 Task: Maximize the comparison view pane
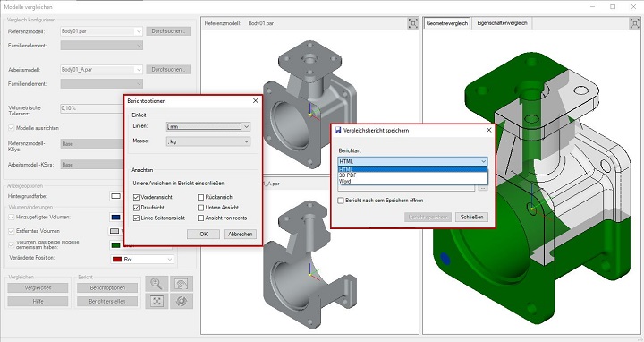point(634,23)
